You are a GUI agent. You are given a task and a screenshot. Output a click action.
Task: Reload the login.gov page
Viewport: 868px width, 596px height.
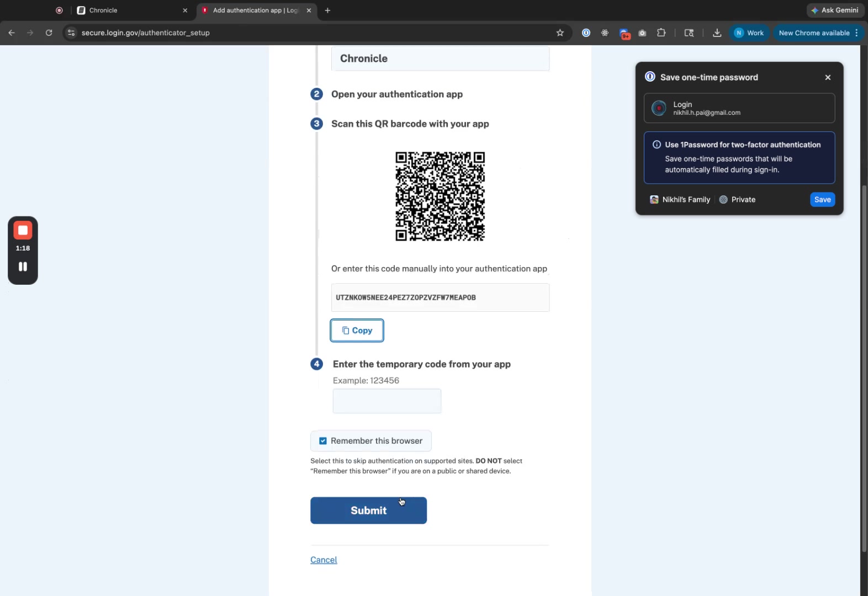click(49, 33)
